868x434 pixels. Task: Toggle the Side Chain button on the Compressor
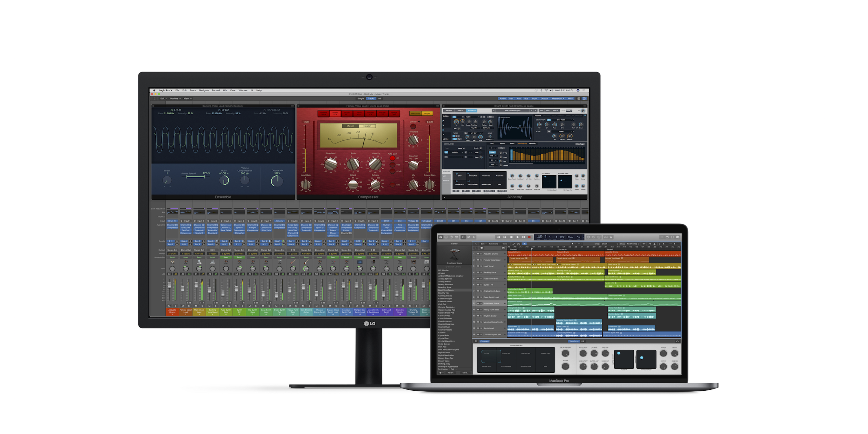415,113
